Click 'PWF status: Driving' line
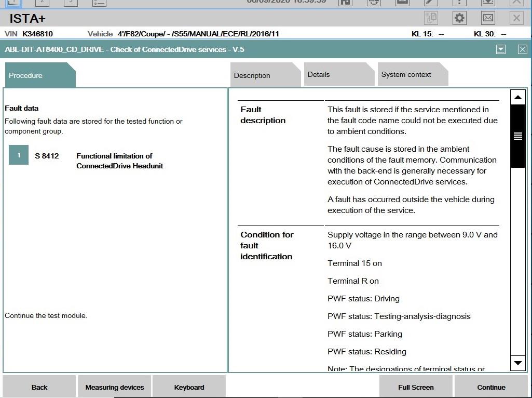 (x=363, y=298)
